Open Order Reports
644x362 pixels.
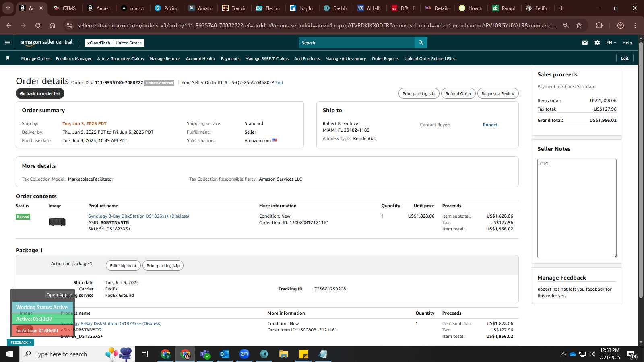coord(385,58)
